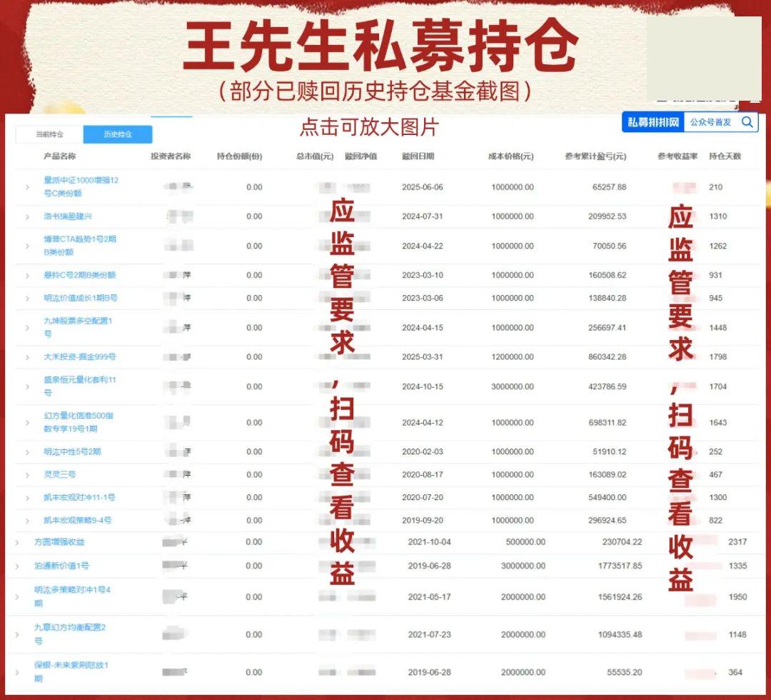The height and width of the screenshot is (700, 771).
Task: Click the 点击可放大图片 caption
Action: (369, 127)
